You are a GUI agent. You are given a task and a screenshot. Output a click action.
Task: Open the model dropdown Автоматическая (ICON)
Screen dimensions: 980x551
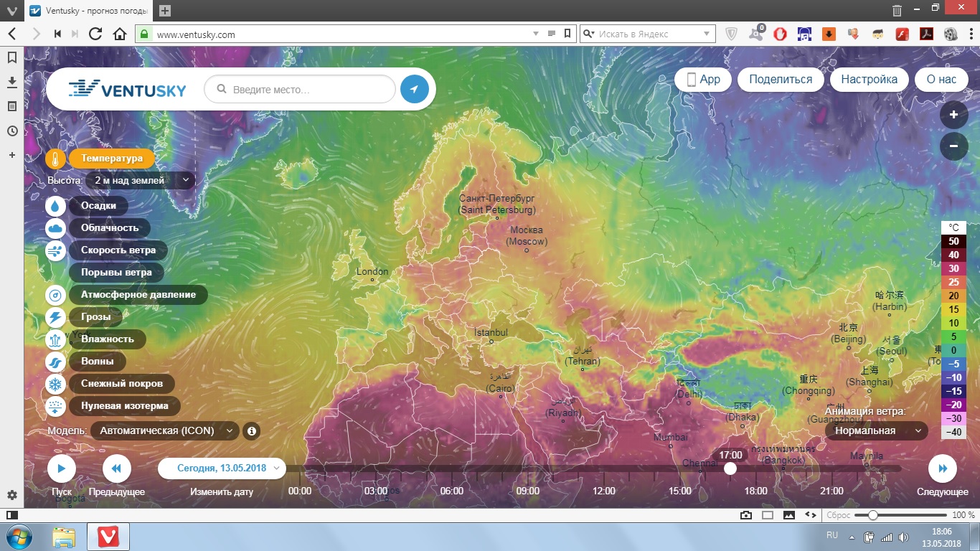click(165, 431)
